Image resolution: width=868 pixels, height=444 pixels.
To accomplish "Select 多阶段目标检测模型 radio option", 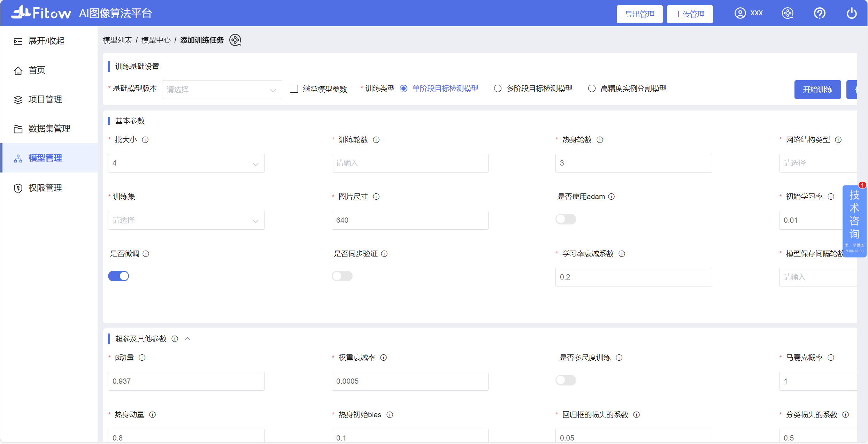I will tap(498, 89).
